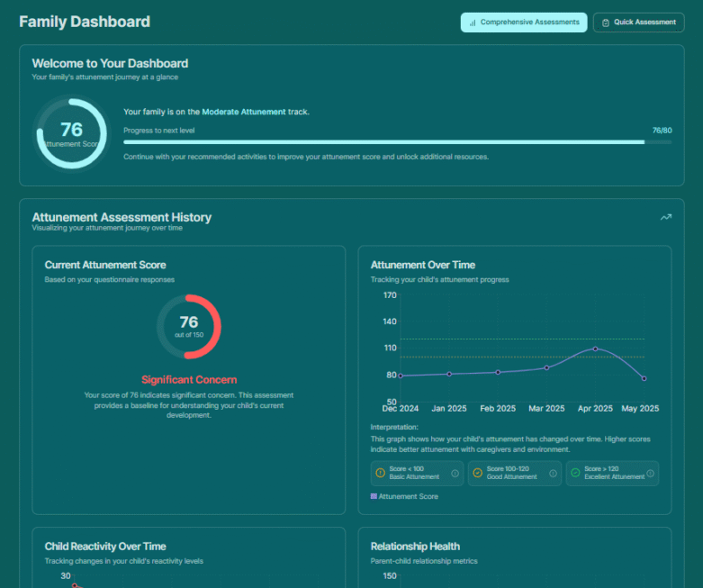This screenshot has width=703, height=588.
Task: Click the 170 y-axis label
Action: pos(390,295)
